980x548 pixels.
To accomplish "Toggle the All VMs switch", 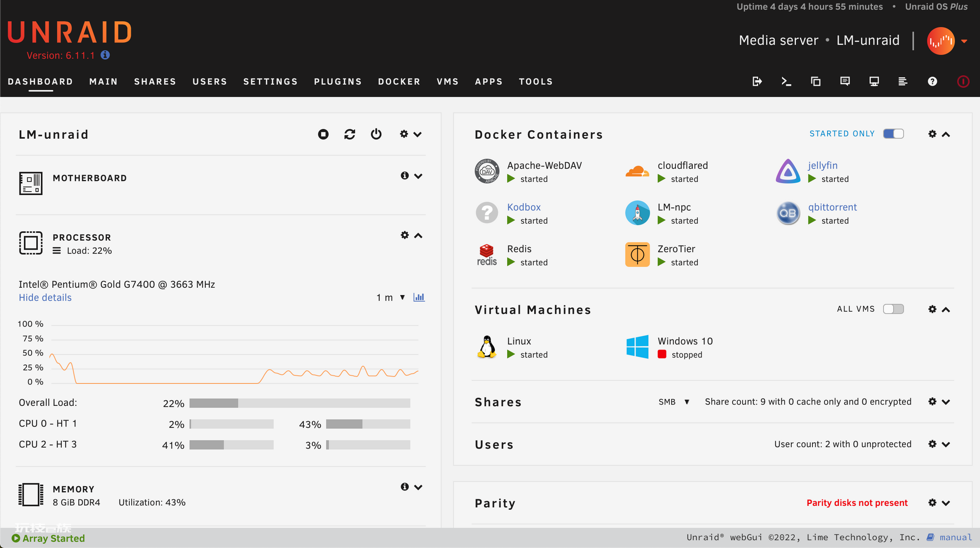I will [x=893, y=309].
